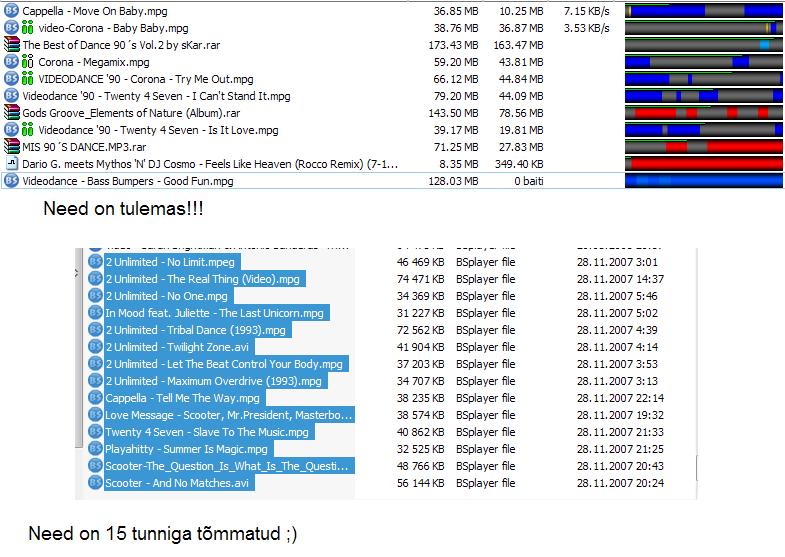Click archive icon of MIS 90'S DANCE.MP3.rar
785x557 pixels.
tap(11, 147)
